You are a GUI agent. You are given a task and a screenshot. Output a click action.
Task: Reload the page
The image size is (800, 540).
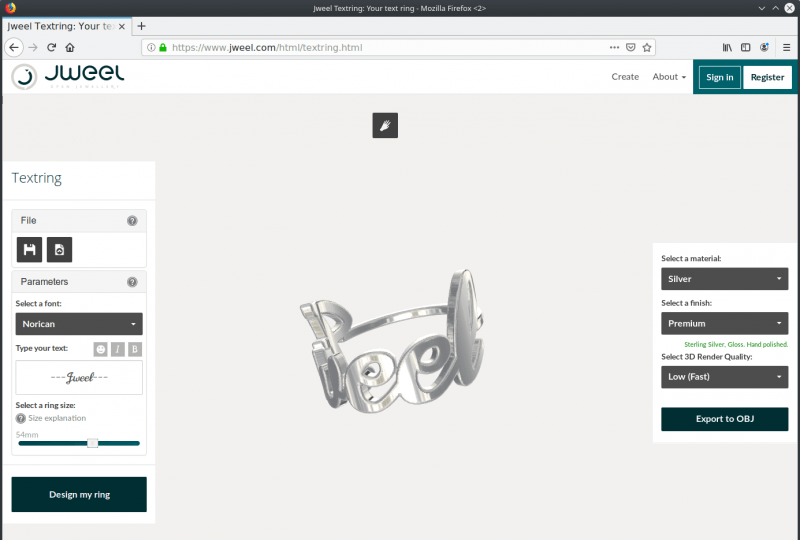click(51, 47)
